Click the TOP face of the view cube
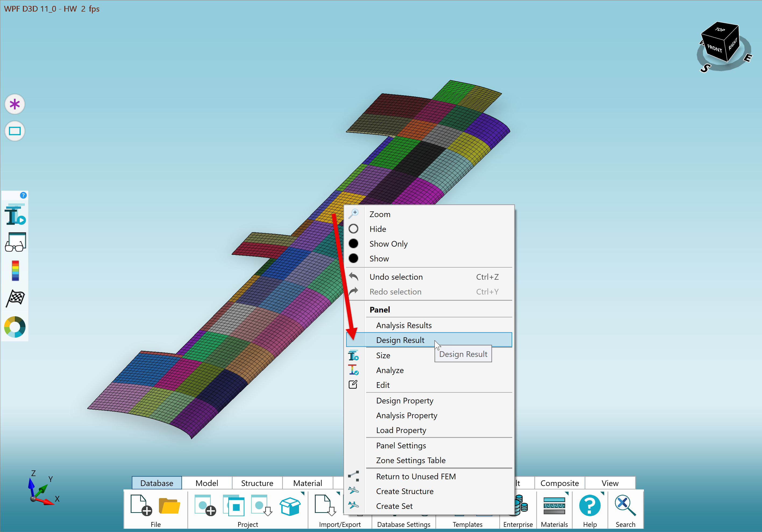 pos(720,30)
